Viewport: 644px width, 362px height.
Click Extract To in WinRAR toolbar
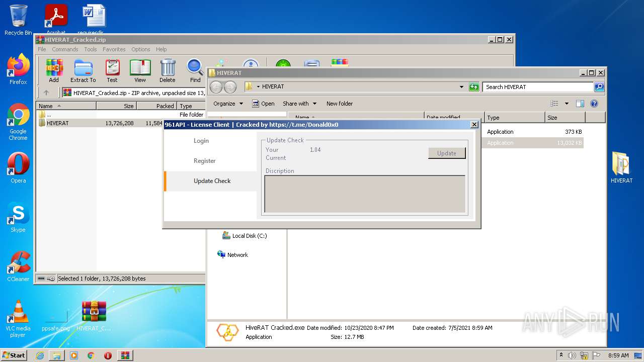click(83, 70)
